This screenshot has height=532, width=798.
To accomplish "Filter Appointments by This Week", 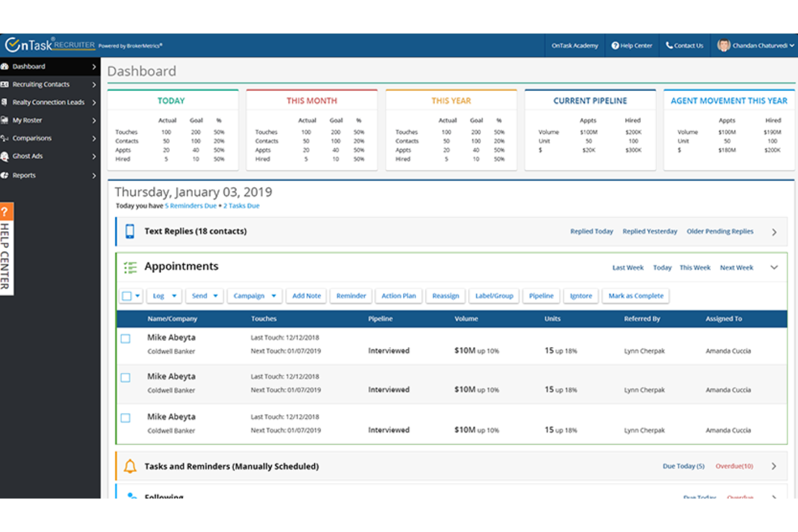I will coord(694,268).
